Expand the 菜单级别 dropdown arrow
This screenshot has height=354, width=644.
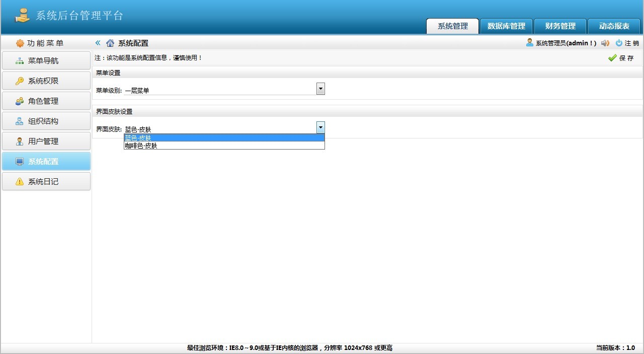pos(320,89)
